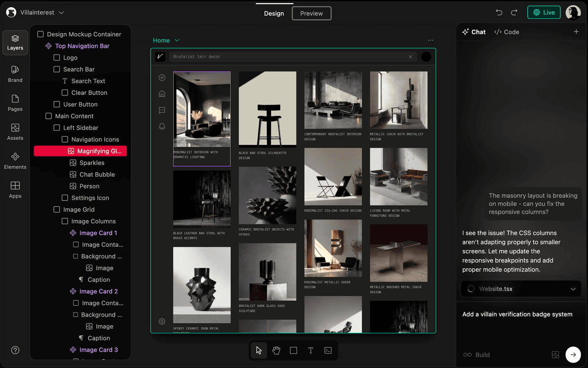Start a new chat with plus icon
Image resolution: width=588 pixels, height=368 pixels.
pos(576,32)
